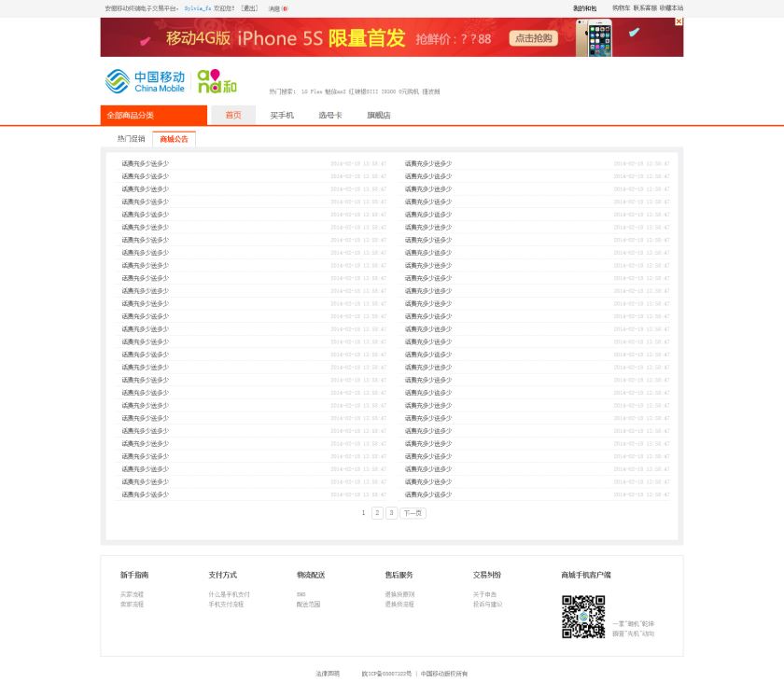Click the 商城手机客户端 footer heading
Image resolution: width=784 pixels, height=682 pixels.
tap(586, 575)
